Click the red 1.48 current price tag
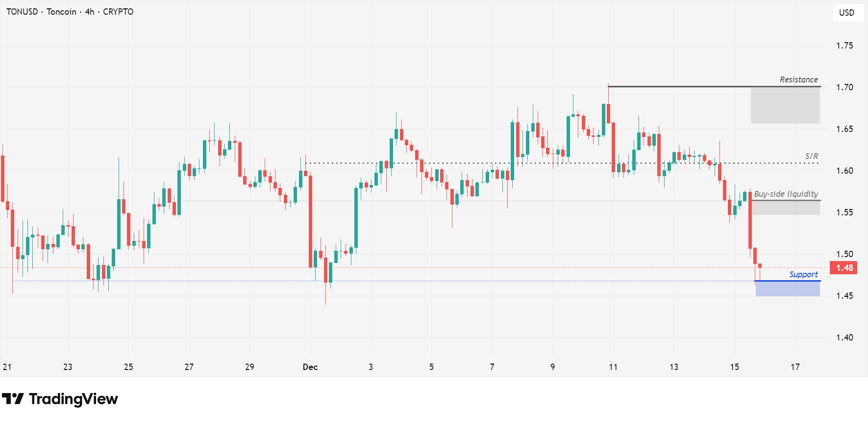Image resolution: width=868 pixels, height=421 pixels. coord(843,268)
